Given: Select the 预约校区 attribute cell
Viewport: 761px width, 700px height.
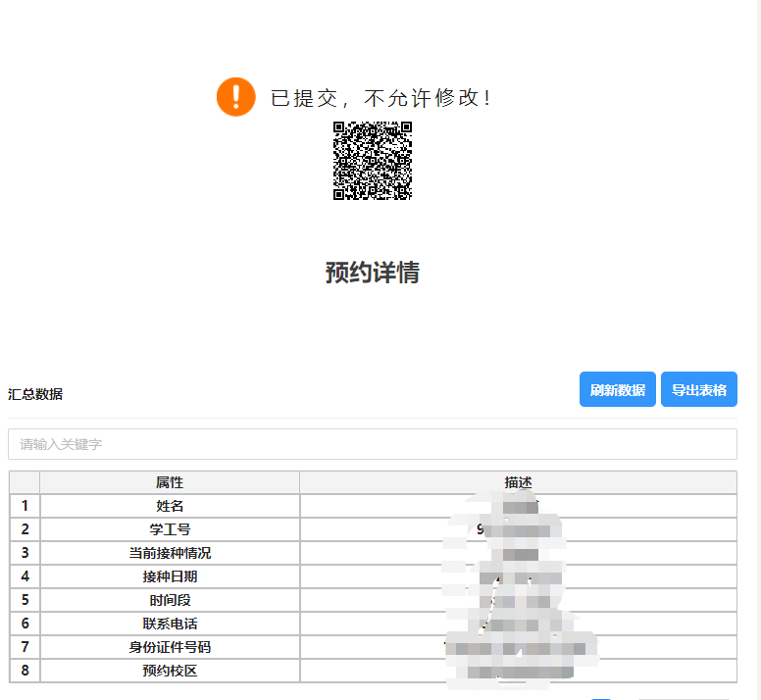Looking at the screenshot, I should (170, 671).
